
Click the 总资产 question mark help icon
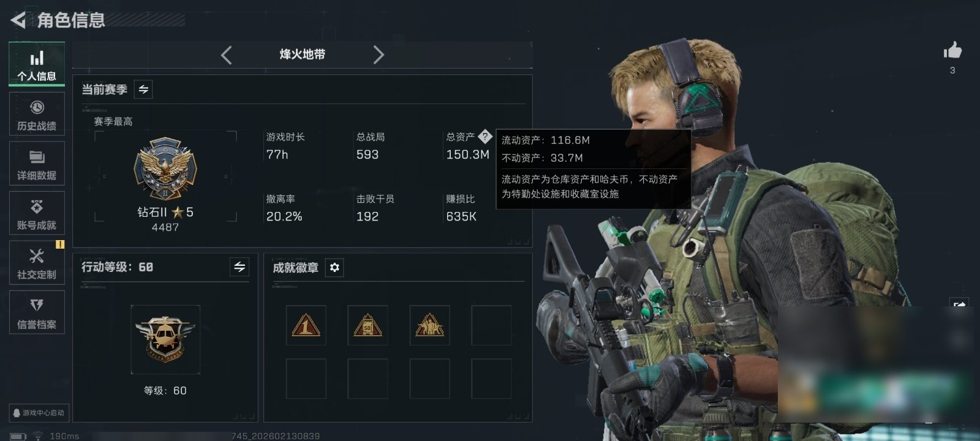point(485,137)
